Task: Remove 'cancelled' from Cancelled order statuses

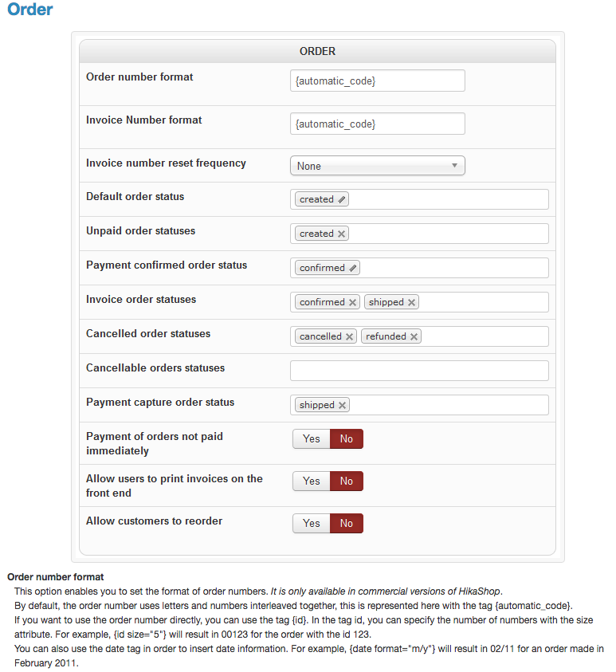Action: point(349,336)
